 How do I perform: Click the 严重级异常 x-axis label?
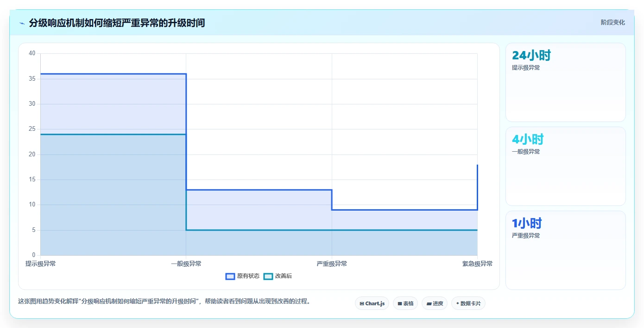(332, 264)
